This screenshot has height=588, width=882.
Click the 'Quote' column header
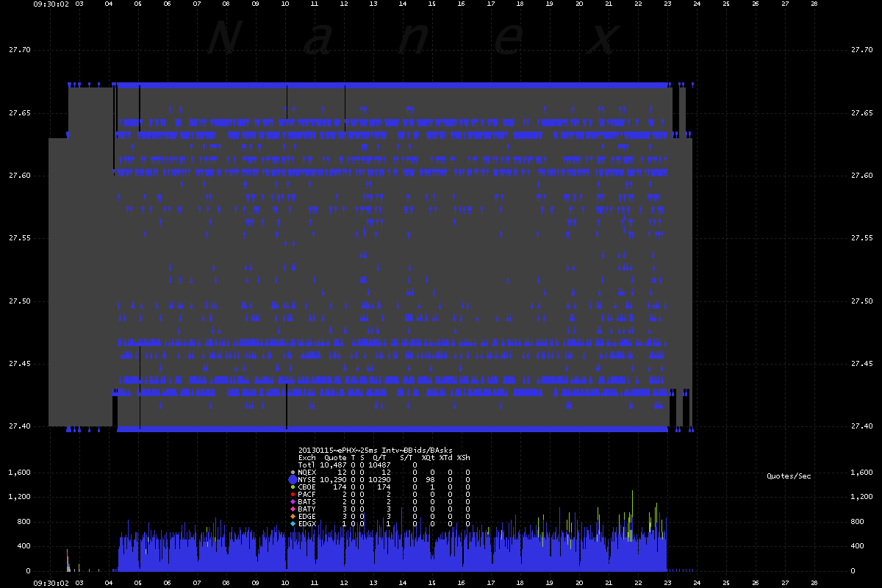pyautogui.click(x=335, y=457)
